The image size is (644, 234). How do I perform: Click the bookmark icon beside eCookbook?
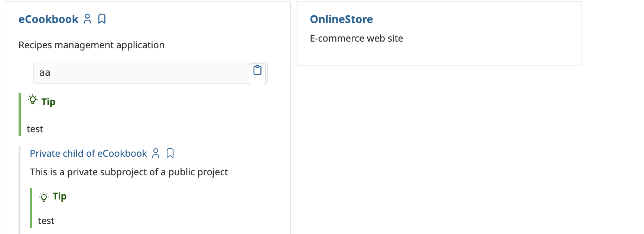tap(102, 19)
